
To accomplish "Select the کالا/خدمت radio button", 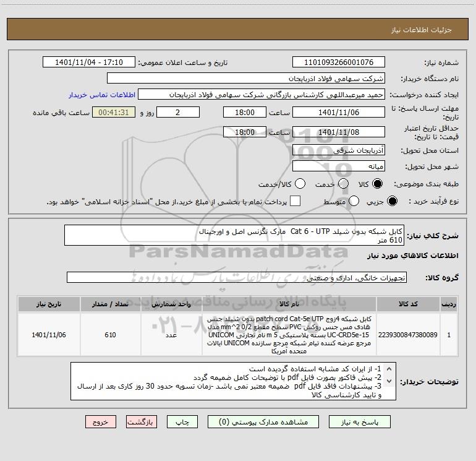I will coord(300,184).
